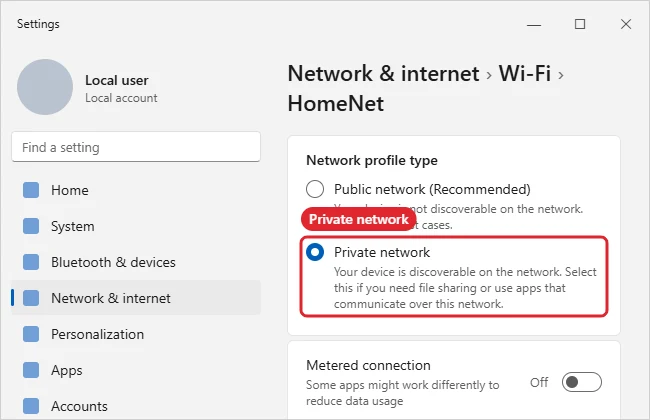Click the Find a setting search box
650x420 pixels.
click(x=136, y=147)
